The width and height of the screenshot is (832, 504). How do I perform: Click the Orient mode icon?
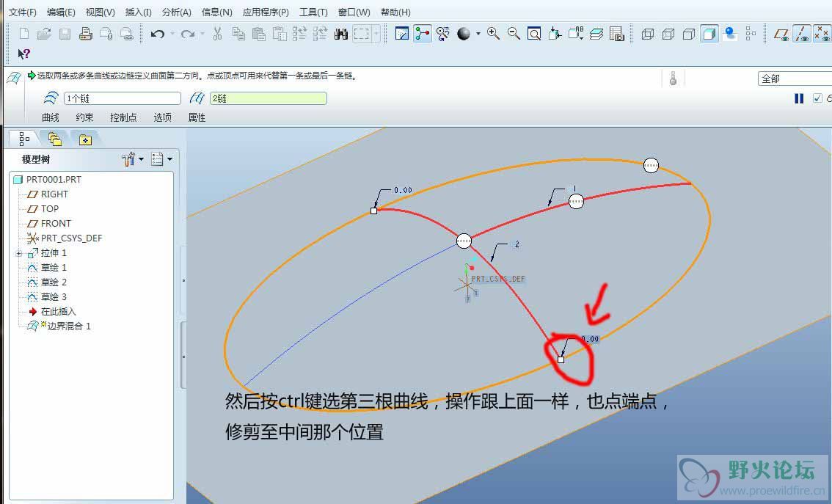click(x=443, y=34)
